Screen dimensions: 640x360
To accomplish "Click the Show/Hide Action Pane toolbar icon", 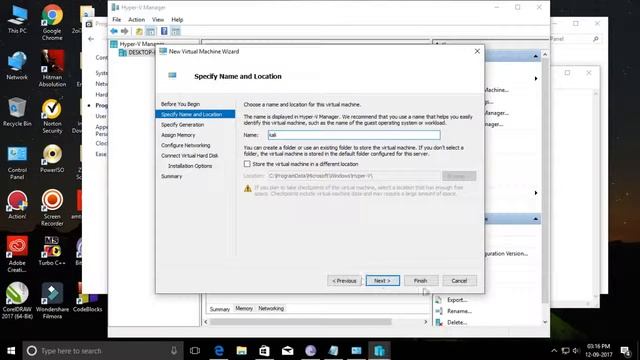I will (176, 31).
